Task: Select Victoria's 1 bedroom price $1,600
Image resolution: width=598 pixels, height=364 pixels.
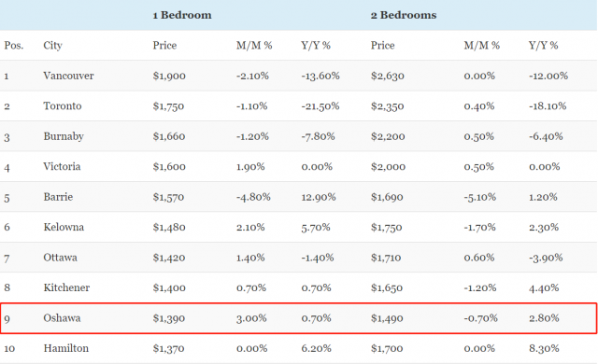Action: pos(169,167)
